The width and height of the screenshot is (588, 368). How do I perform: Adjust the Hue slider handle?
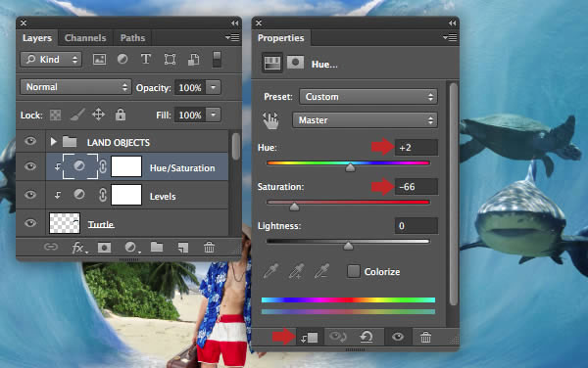(350, 167)
